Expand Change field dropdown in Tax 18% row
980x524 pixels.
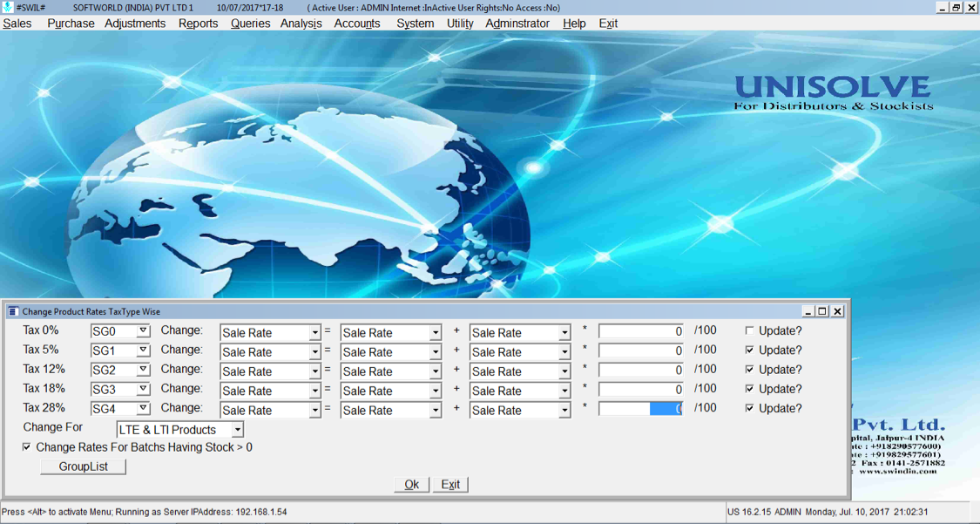pyautogui.click(x=315, y=391)
